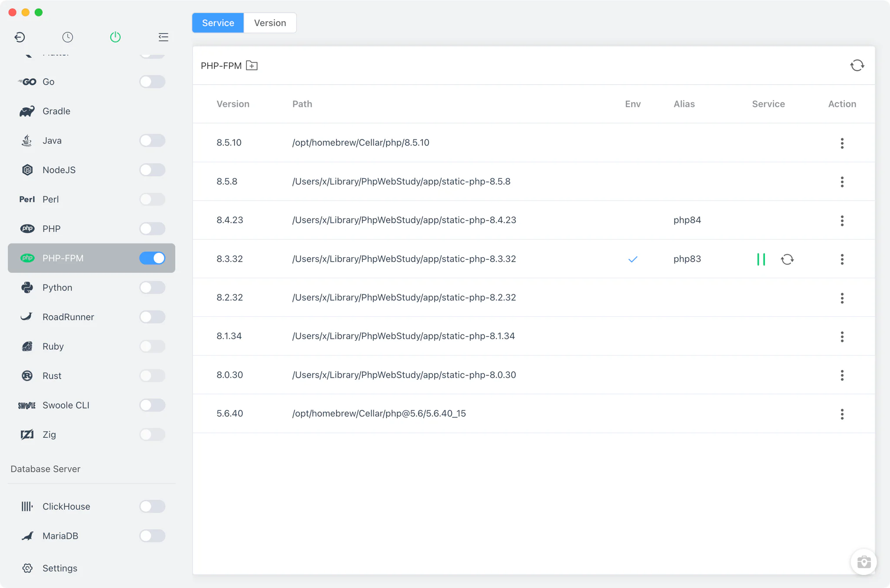Click the Database Server section heading
The height and width of the screenshot is (588, 890).
pyautogui.click(x=45, y=469)
